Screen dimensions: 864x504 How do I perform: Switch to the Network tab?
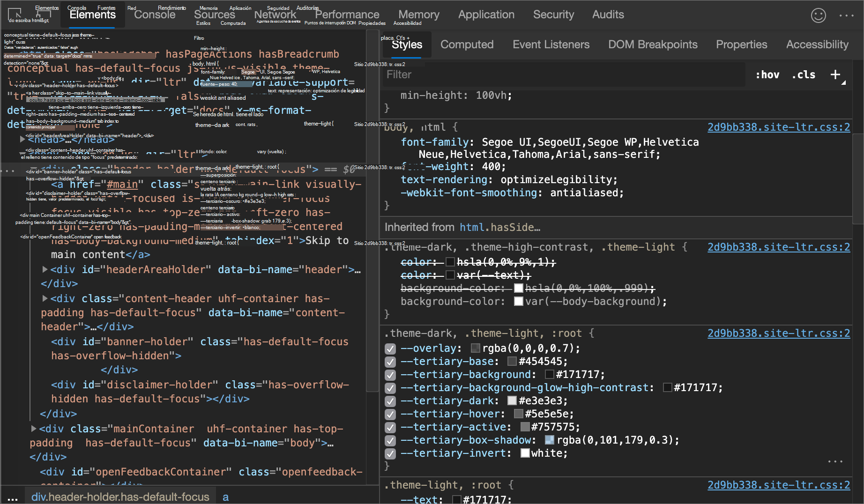click(275, 15)
